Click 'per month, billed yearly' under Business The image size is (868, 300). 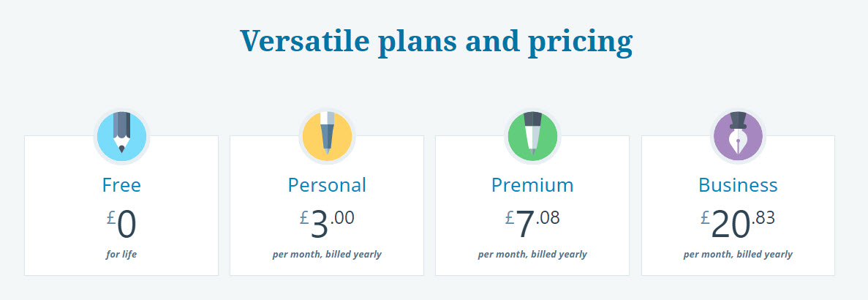738,255
